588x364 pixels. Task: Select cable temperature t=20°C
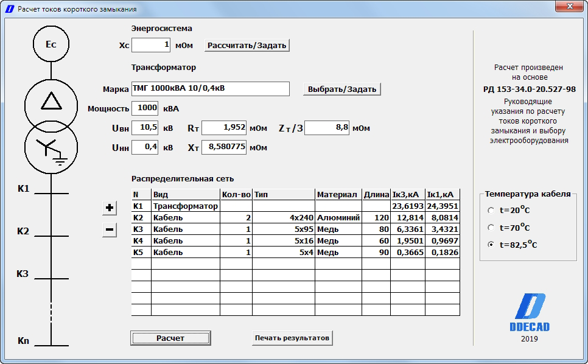pos(491,210)
